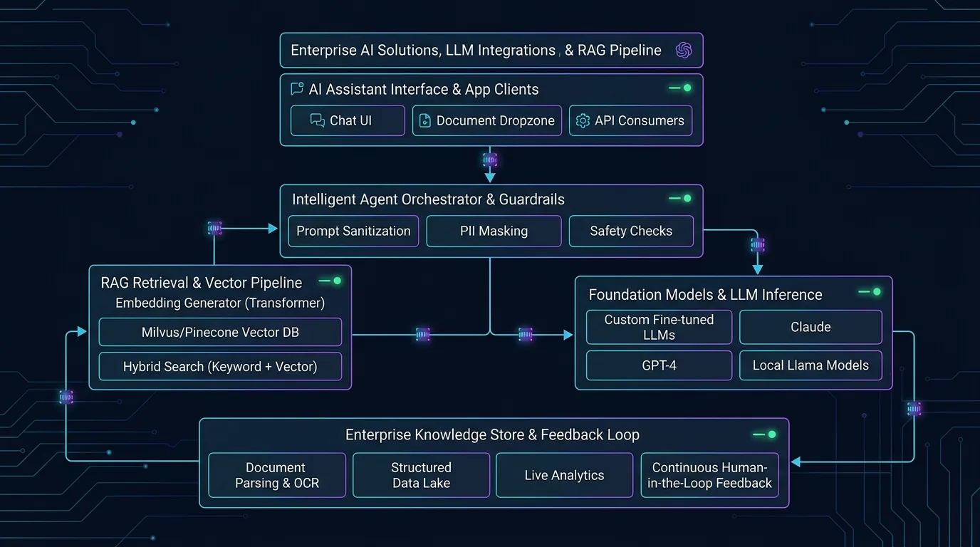Open Structured Data Lake box

point(422,475)
